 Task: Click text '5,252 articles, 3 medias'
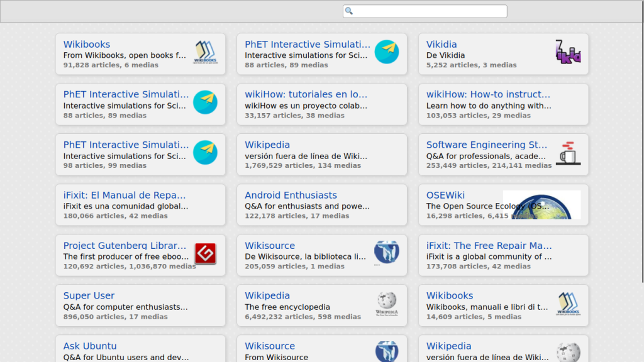coord(472,65)
